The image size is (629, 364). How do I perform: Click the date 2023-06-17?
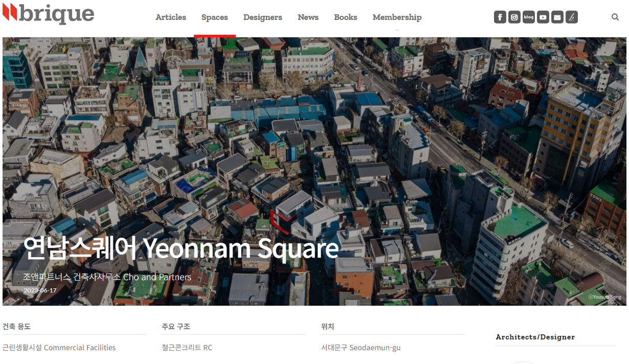click(40, 290)
